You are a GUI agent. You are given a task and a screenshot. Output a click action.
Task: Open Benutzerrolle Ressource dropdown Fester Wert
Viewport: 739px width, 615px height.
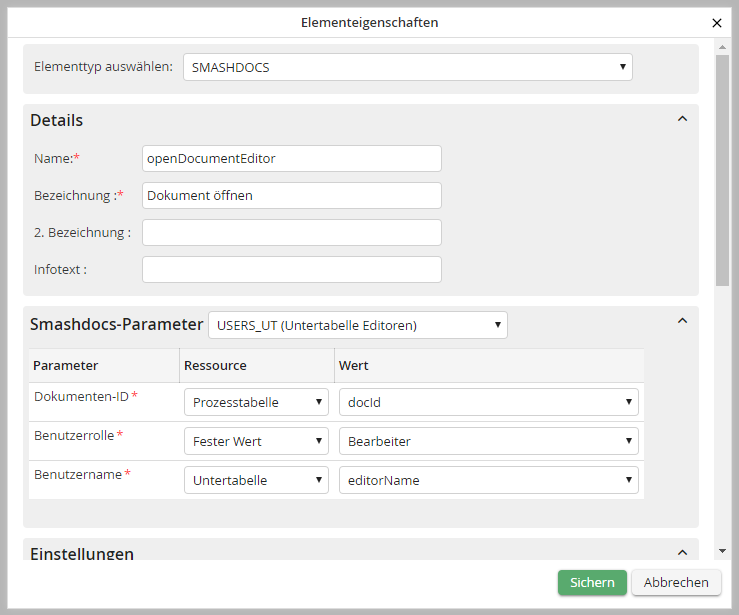pyautogui.click(x=256, y=441)
